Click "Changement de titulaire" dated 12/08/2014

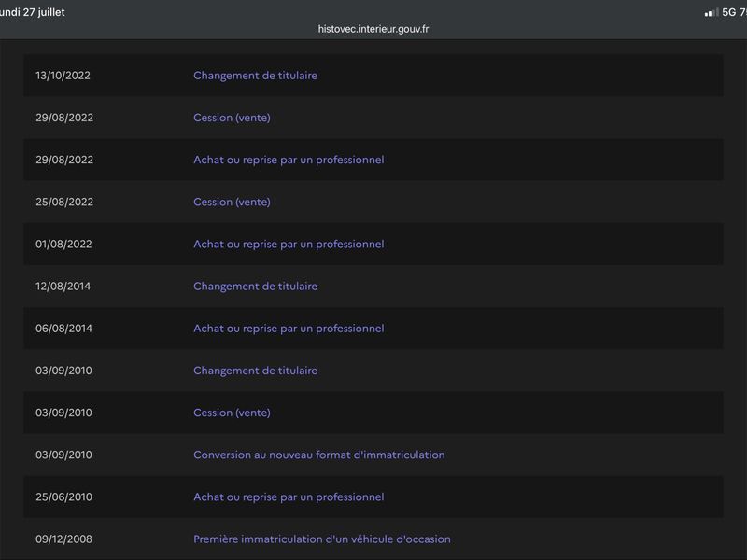click(255, 287)
